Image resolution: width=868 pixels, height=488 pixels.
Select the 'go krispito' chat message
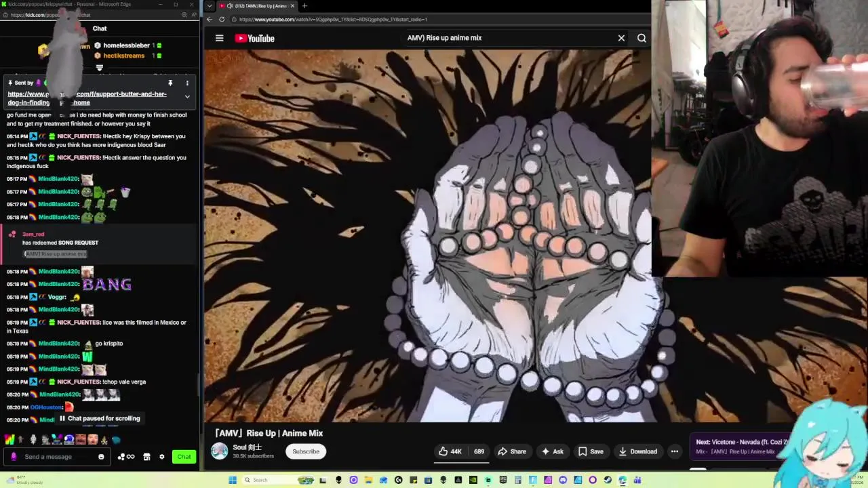point(108,344)
